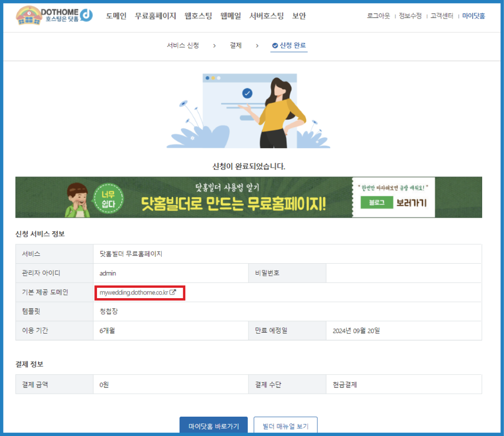Open 마이닷홈 in the top bar
504x436 pixels.
[x=473, y=16]
